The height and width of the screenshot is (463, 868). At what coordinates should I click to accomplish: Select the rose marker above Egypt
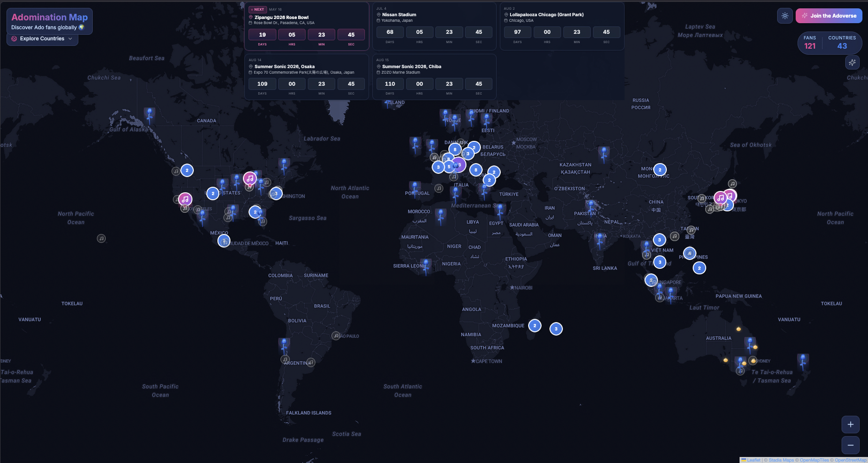pyautogui.click(x=499, y=212)
